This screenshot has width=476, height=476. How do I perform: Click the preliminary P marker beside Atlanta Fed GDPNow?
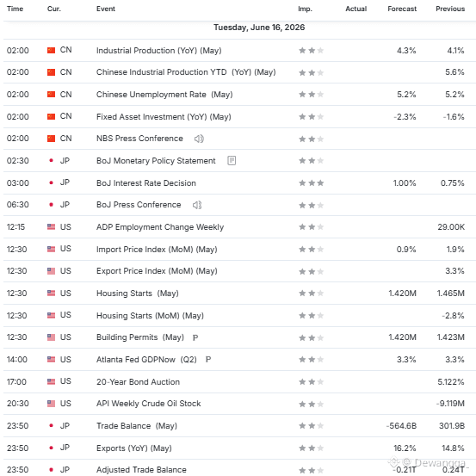pos(208,360)
